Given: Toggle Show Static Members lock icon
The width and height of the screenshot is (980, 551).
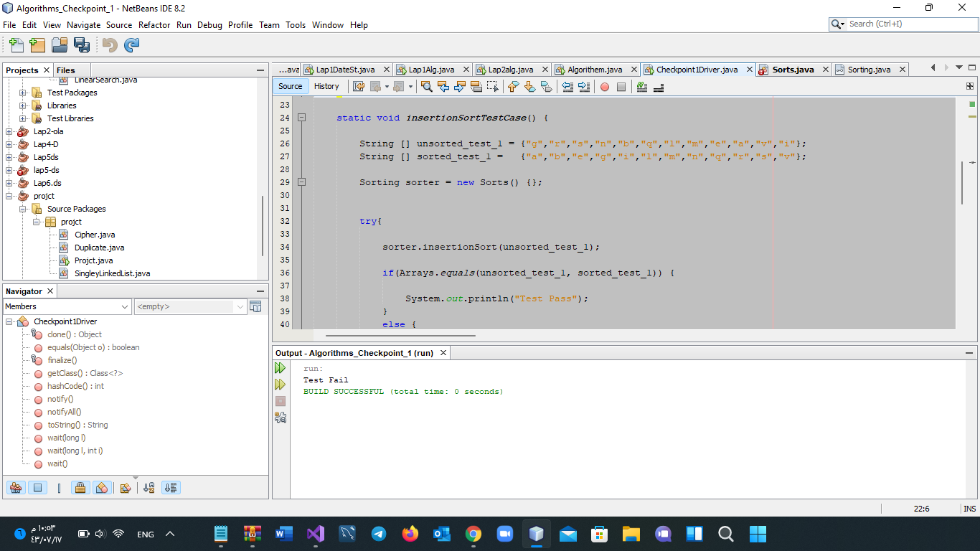Looking at the screenshot, I should tap(81, 487).
